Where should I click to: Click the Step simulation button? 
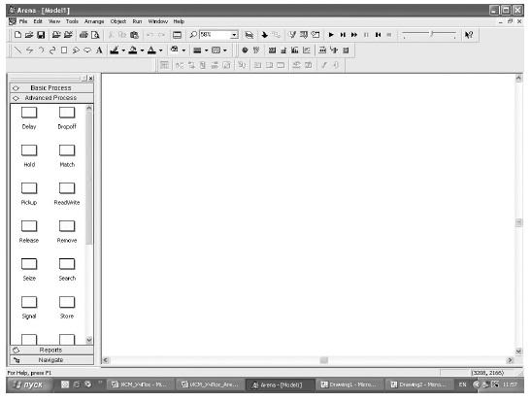[343, 35]
